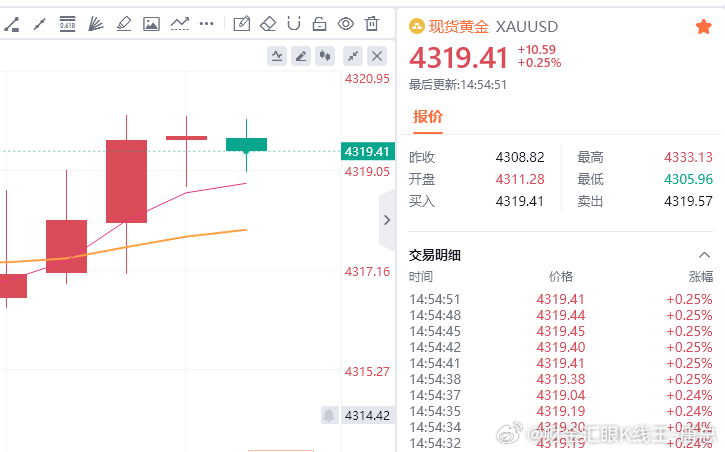Select the fan lines tool
Image resolution: width=725 pixels, height=452 pixels.
tap(95, 24)
